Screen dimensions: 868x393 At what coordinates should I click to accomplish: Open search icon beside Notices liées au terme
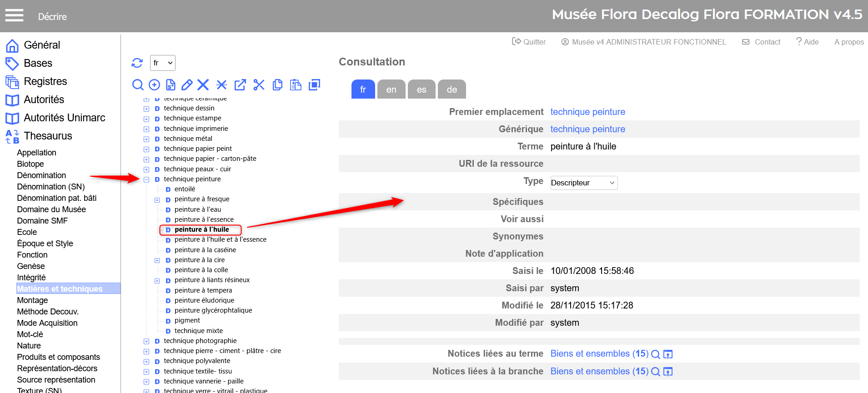[655, 354]
